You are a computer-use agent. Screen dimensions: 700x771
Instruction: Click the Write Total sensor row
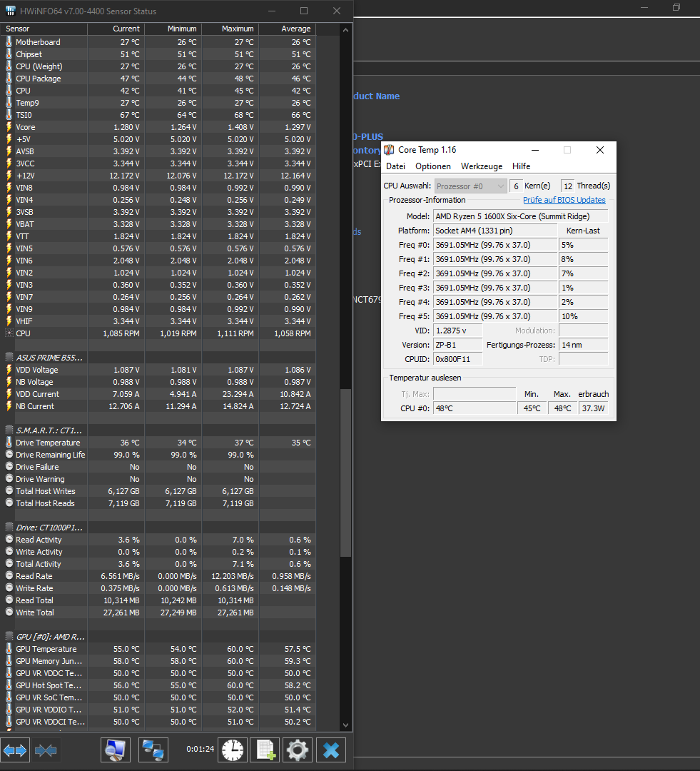tap(158, 613)
